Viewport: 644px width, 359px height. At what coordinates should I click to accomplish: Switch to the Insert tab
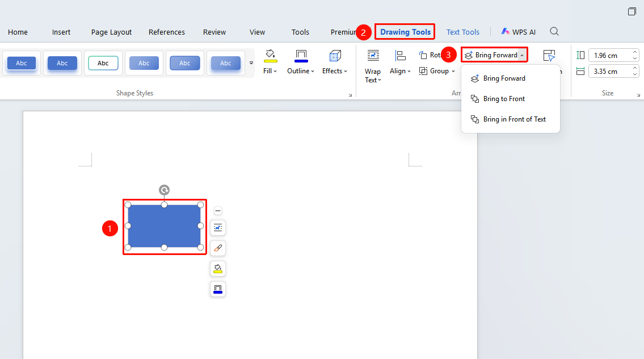pyautogui.click(x=61, y=32)
